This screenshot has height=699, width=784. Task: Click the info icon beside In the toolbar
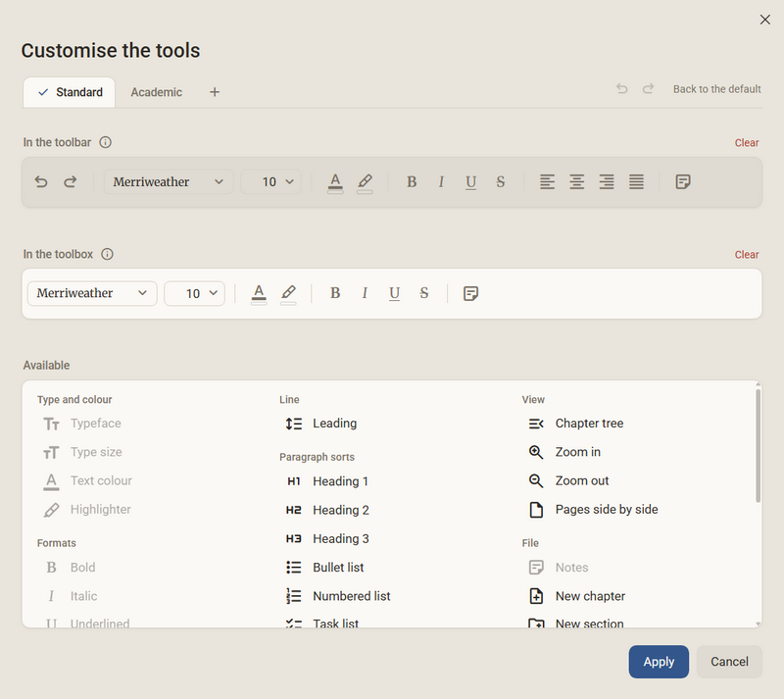coord(105,142)
